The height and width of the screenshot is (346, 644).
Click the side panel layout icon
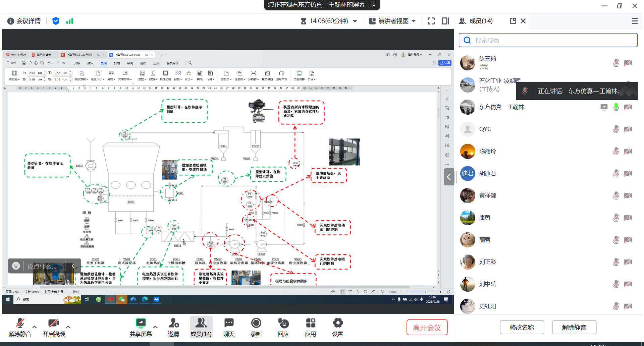point(445,21)
